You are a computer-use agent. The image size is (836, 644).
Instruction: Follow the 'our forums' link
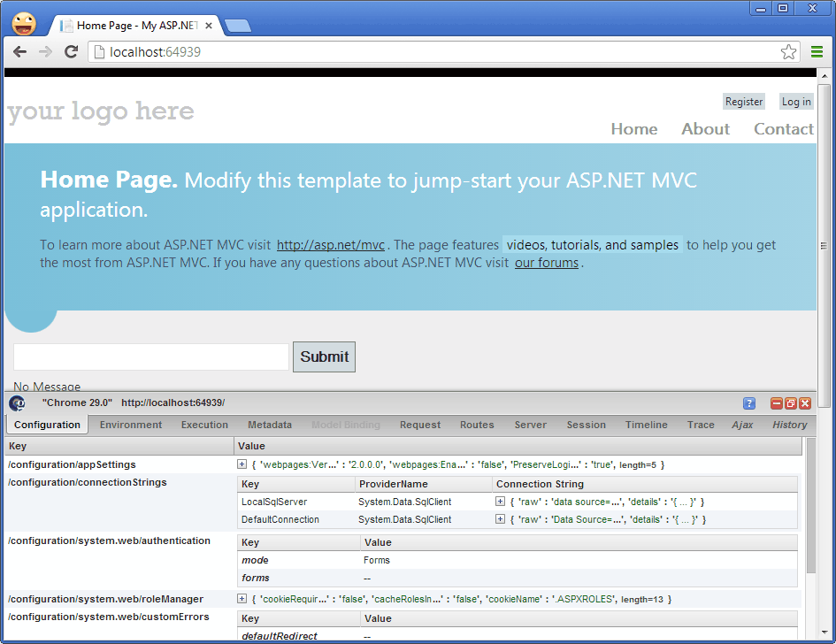click(x=546, y=263)
